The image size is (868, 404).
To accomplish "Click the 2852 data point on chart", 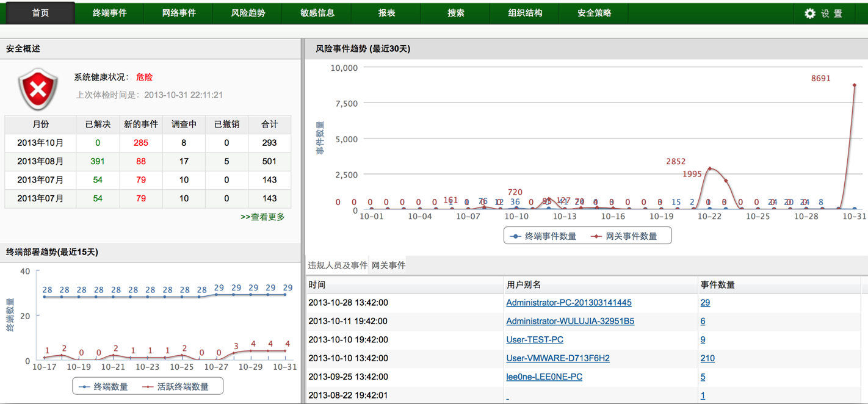I will 709,168.
